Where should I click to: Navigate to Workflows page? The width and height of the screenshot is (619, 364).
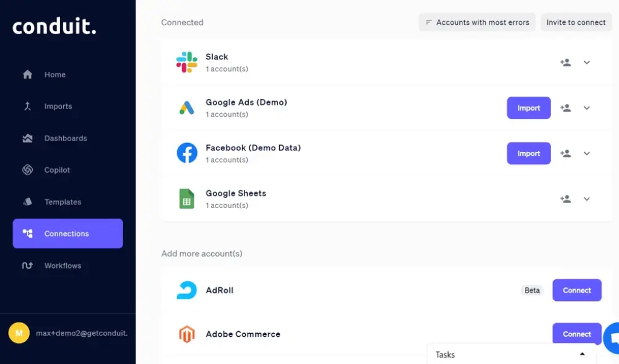click(63, 266)
